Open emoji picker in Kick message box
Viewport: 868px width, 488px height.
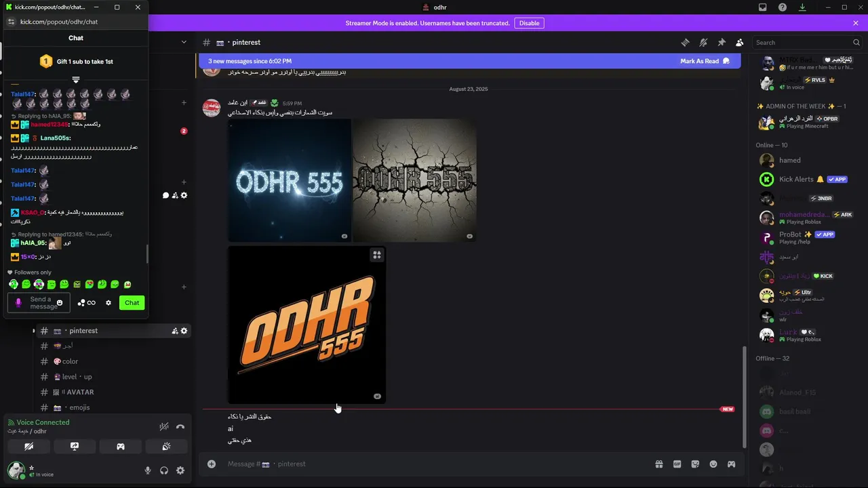tap(60, 303)
